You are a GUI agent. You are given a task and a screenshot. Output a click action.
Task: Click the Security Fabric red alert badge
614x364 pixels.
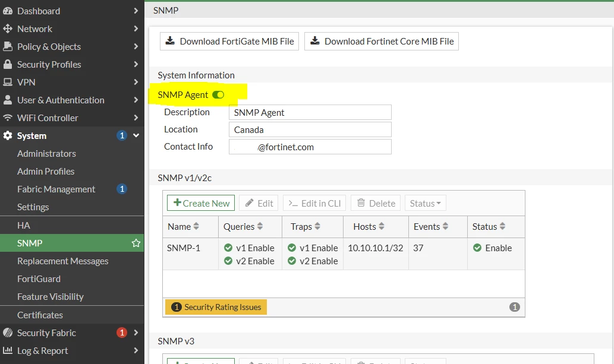coord(122,333)
